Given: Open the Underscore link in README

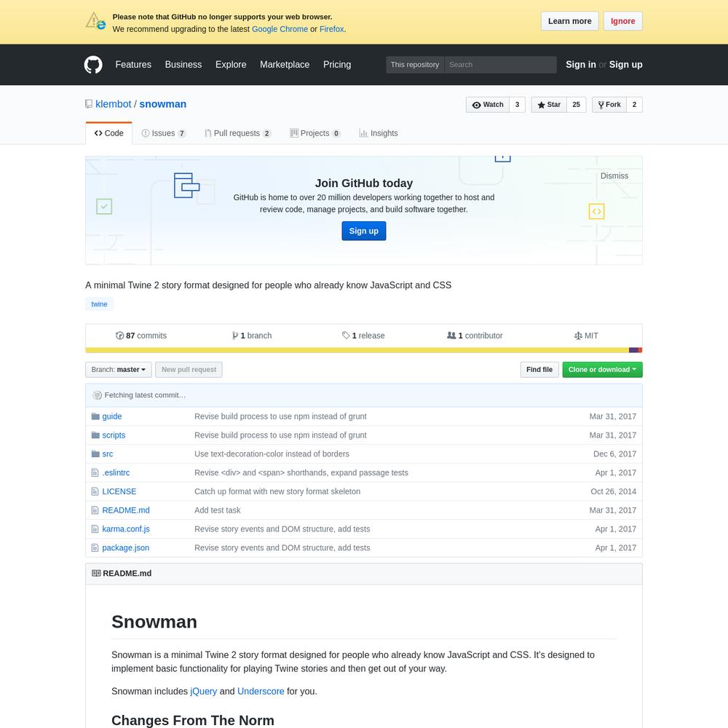Looking at the screenshot, I should pos(261,692).
